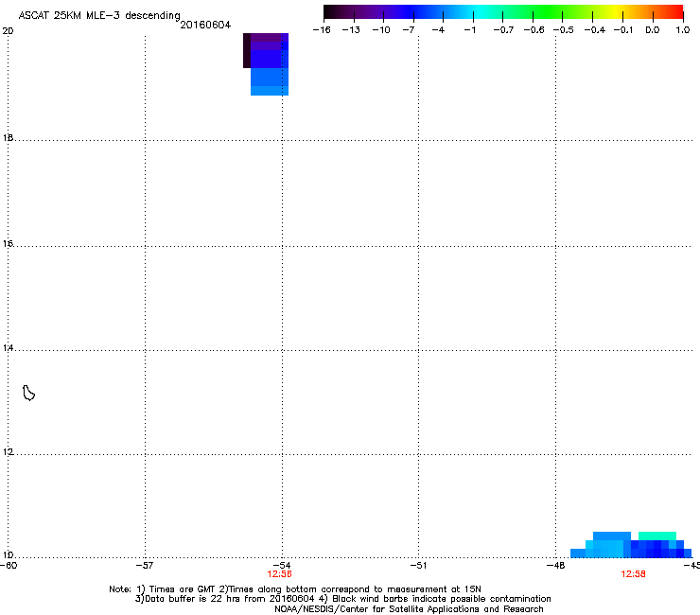This screenshot has height=615, width=700.
Task: Click the cyan section of the color scale
Action: click(480, 11)
